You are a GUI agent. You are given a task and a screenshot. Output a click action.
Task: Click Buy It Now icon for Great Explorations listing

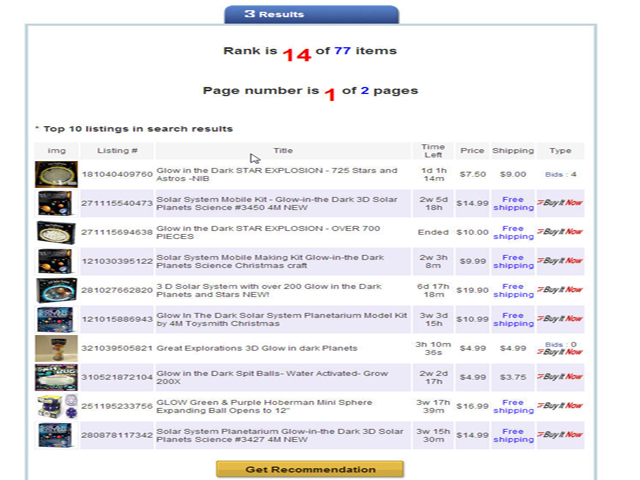(560, 352)
